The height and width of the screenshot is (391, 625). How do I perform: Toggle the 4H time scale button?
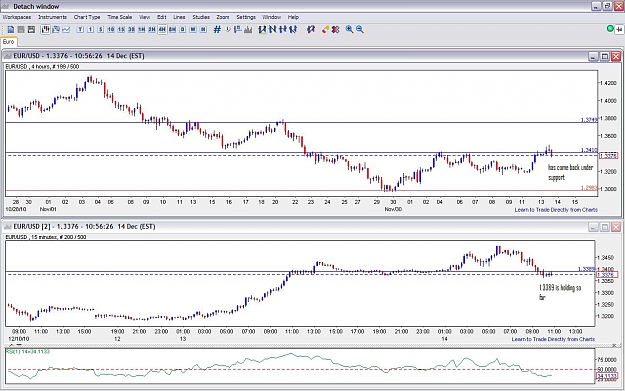[x=162, y=29]
